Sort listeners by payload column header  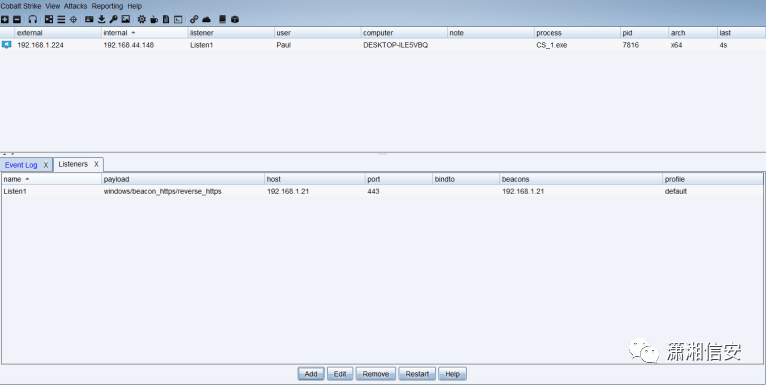[183, 179]
